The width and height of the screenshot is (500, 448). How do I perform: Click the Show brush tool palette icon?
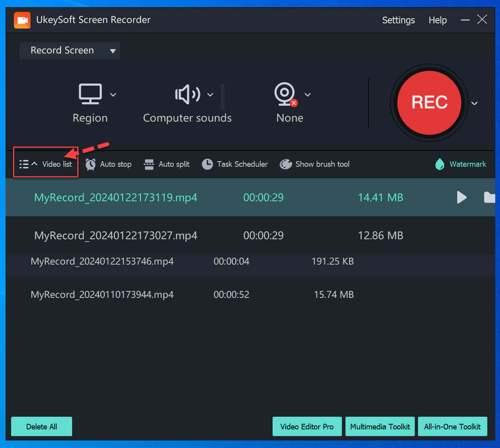click(286, 164)
